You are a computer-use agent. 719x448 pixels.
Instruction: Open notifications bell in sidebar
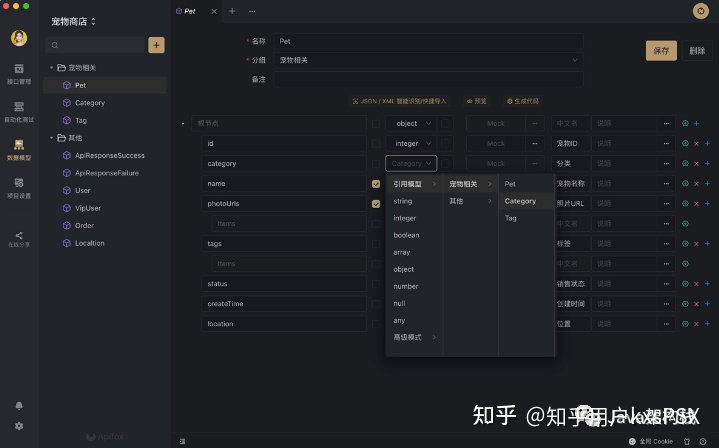point(19,405)
